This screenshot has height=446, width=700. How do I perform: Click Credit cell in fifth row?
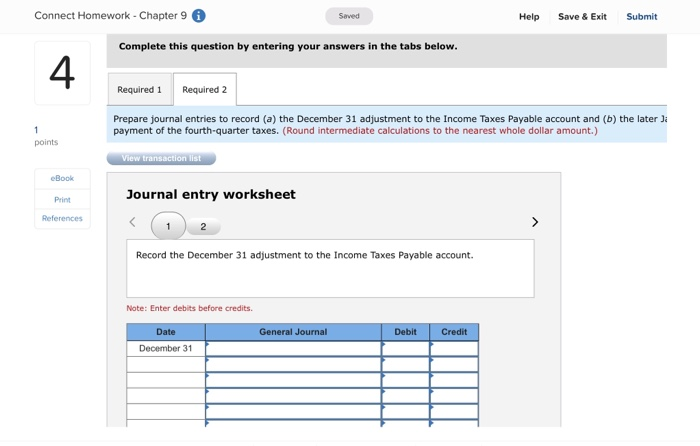click(454, 411)
